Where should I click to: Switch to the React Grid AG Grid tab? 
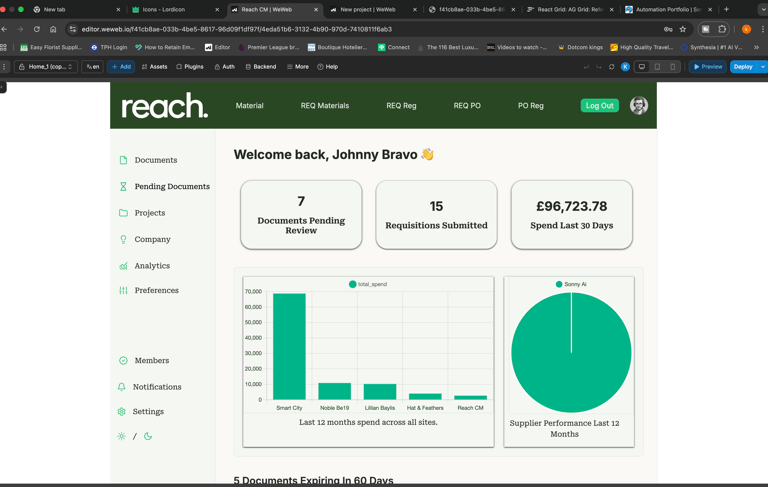pos(570,9)
